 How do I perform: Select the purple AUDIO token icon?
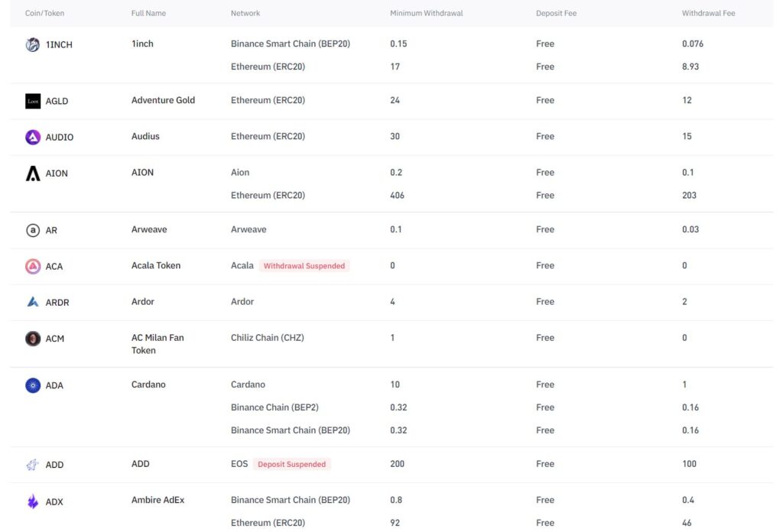point(32,137)
